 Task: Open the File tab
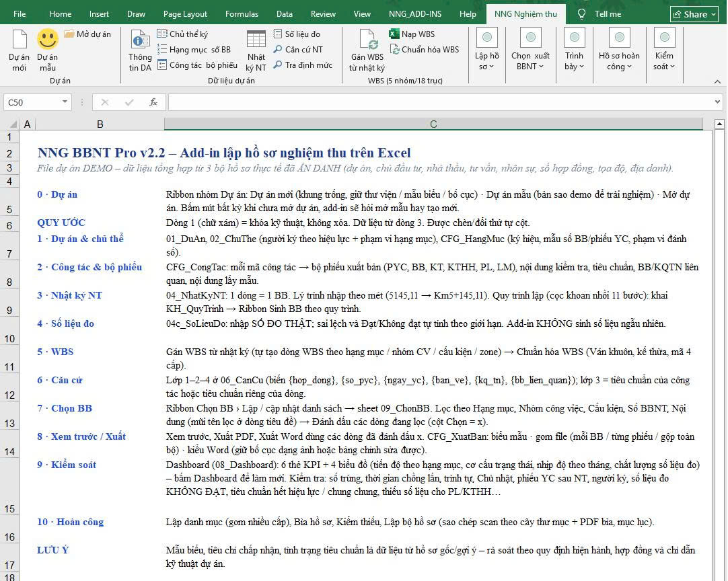coord(20,14)
